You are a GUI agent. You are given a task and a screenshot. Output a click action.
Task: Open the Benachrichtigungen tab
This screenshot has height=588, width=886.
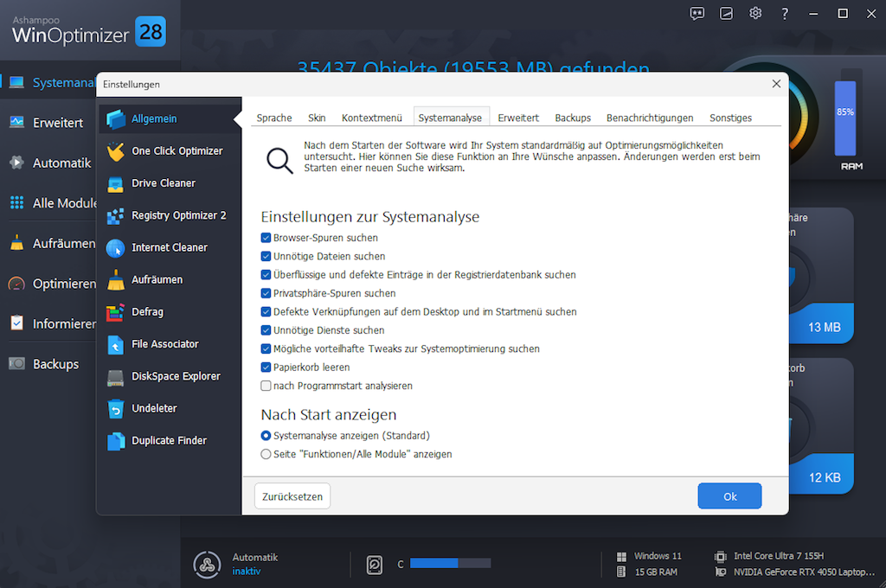pos(650,118)
